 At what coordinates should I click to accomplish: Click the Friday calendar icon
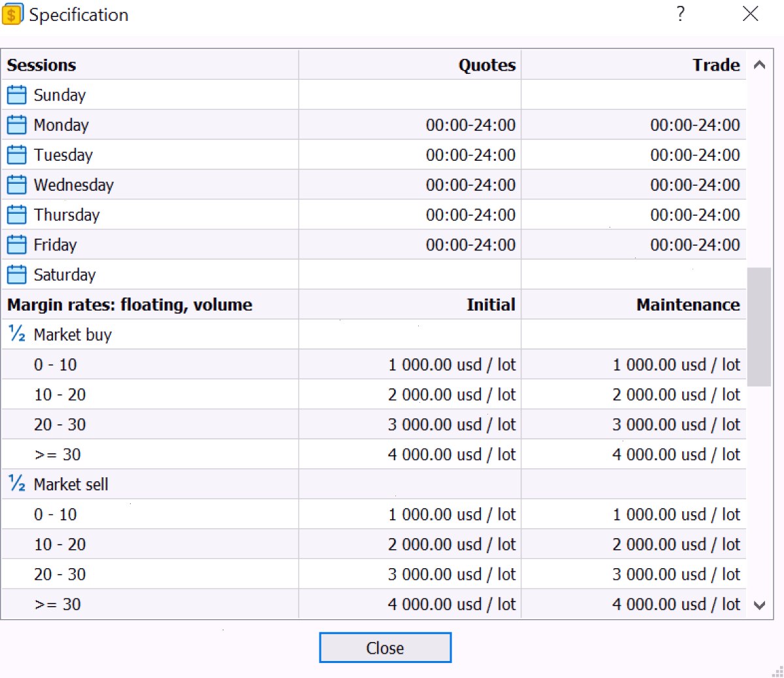tap(16, 245)
